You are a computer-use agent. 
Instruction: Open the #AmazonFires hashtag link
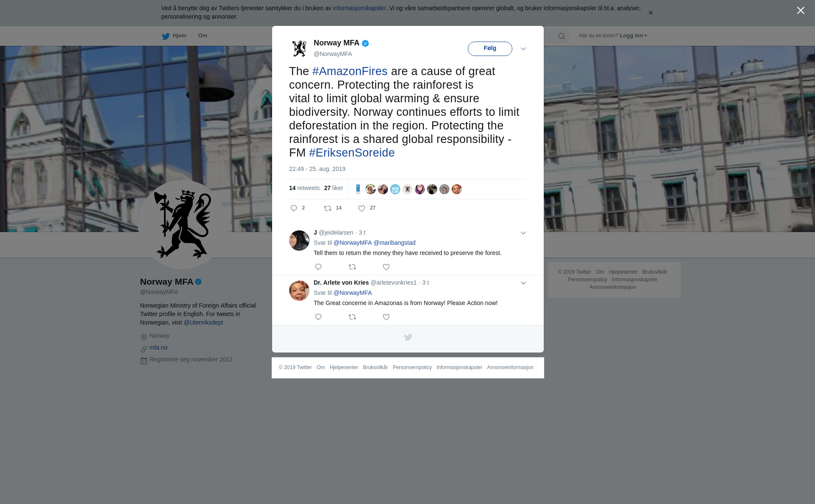(x=350, y=71)
